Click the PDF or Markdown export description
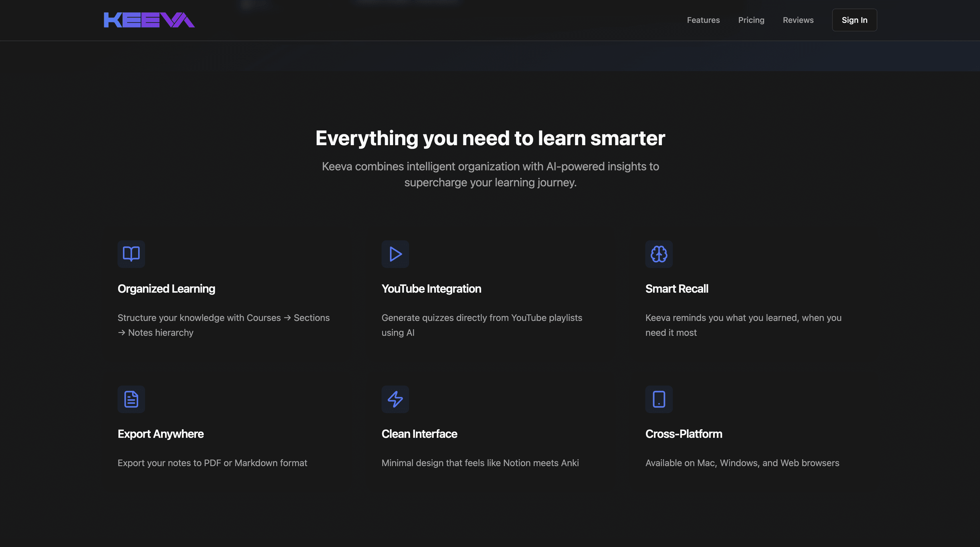980x547 pixels. 212,463
